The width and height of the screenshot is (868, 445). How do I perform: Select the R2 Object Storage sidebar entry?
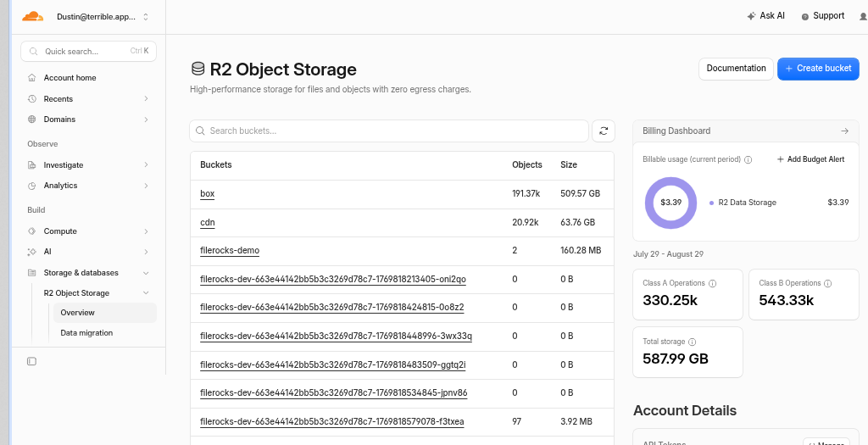[x=76, y=293]
